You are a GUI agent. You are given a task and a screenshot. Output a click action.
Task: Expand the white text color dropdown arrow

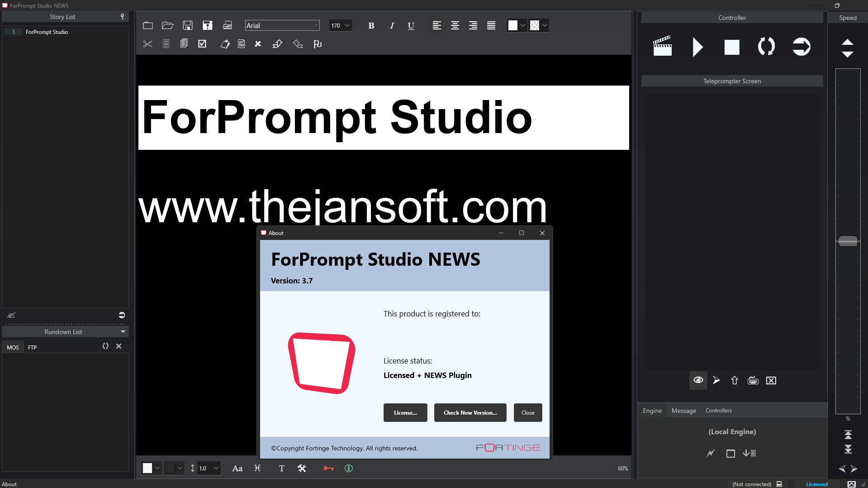pyautogui.click(x=523, y=26)
